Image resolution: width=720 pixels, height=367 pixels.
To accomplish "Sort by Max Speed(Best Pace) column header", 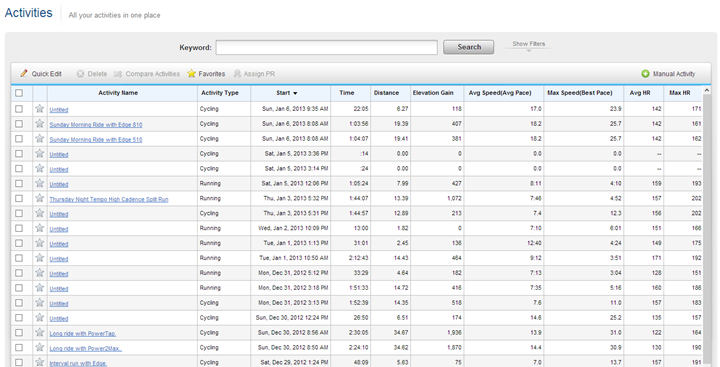I will click(579, 93).
